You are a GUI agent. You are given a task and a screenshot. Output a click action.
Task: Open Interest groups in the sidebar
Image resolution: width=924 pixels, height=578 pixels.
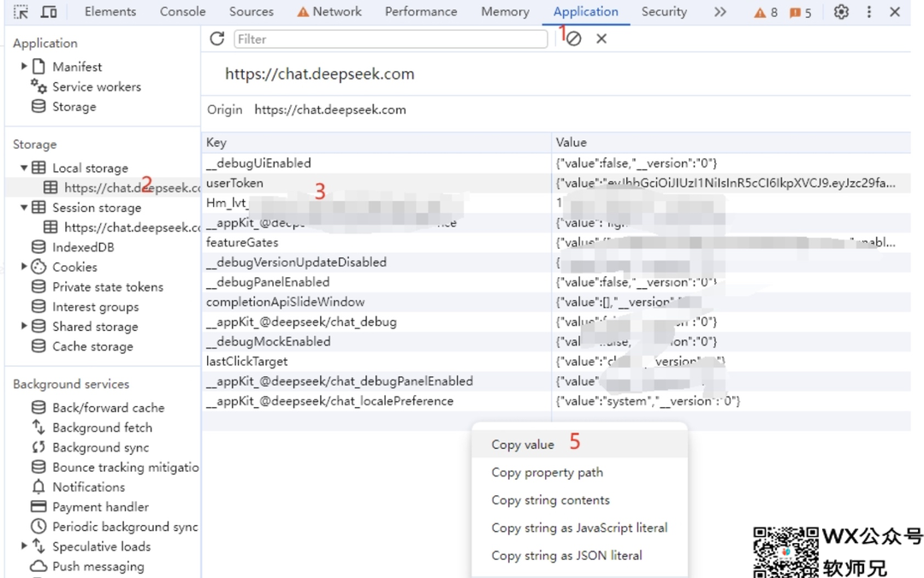pyautogui.click(x=96, y=307)
